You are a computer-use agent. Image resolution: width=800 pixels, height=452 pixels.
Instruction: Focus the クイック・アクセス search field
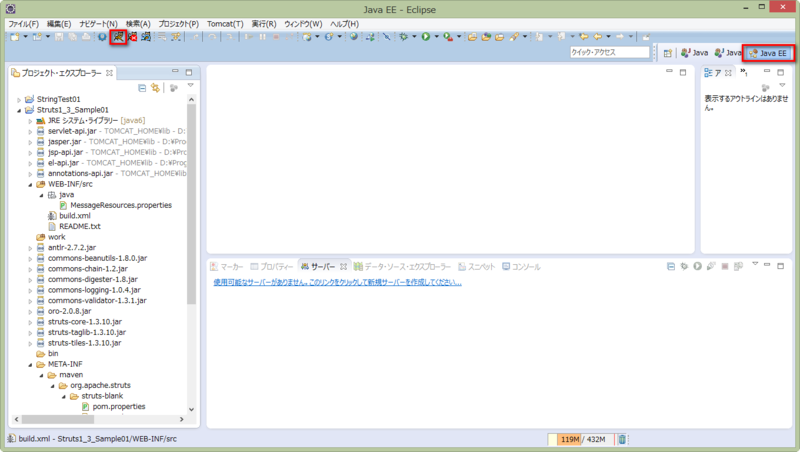click(610, 52)
